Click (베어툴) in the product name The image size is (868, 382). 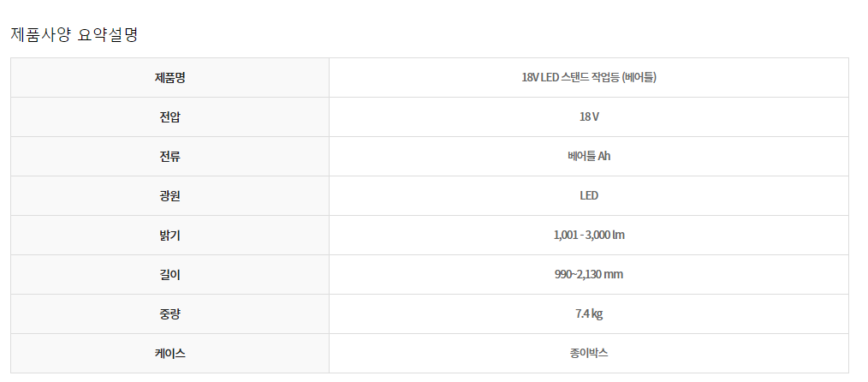639,77
